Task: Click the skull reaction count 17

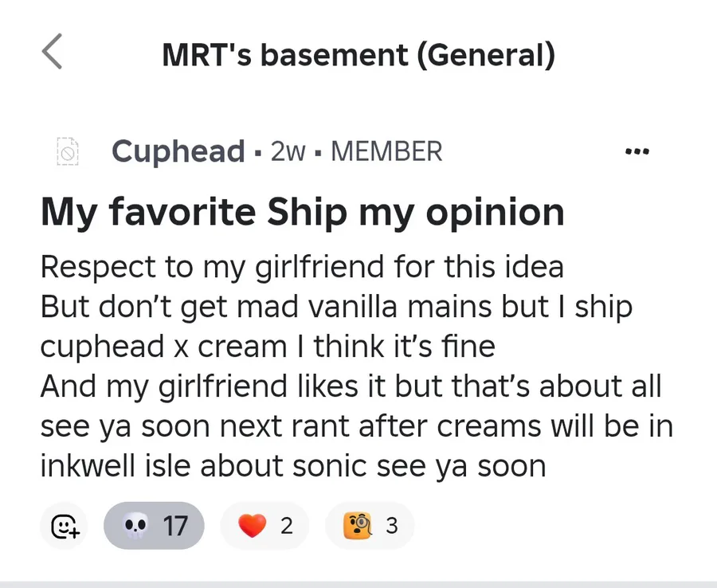Action: pos(175,526)
